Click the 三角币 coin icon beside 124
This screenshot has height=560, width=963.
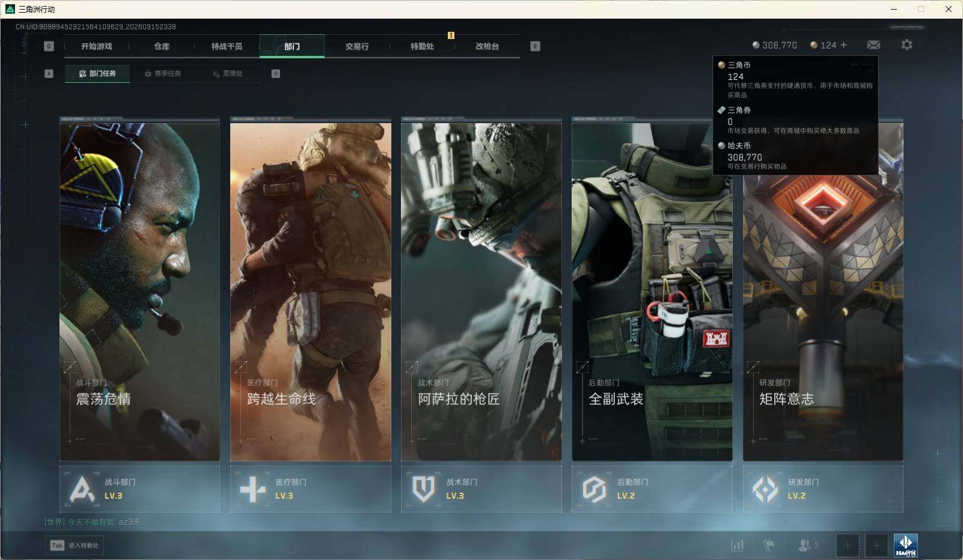pyautogui.click(x=814, y=45)
